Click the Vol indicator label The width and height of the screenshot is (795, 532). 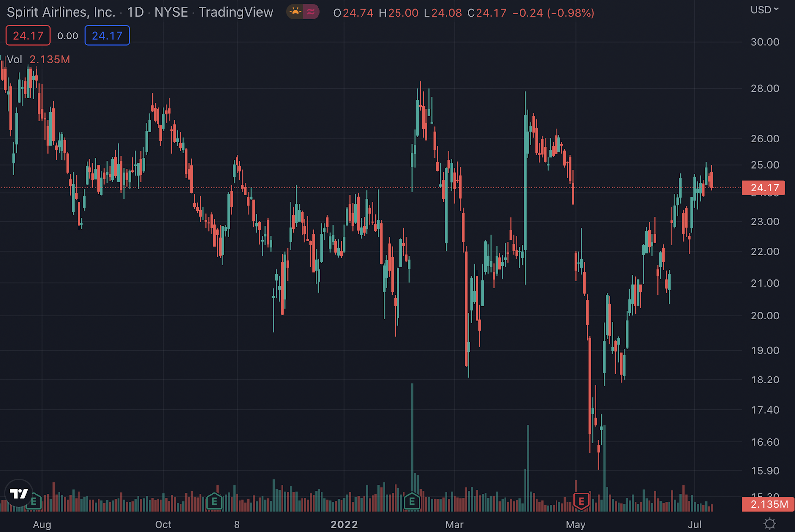tap(14, 60)
